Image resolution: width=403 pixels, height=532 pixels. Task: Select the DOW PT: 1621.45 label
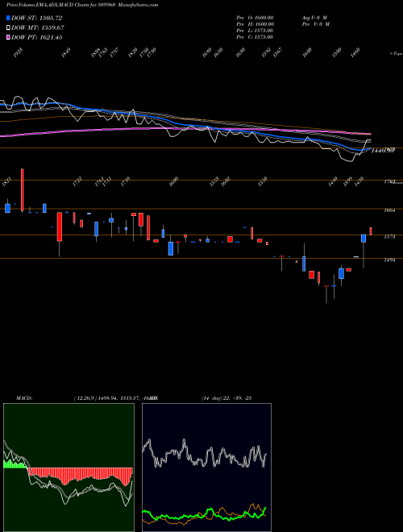pyautogui.click(x=36, y=37)
